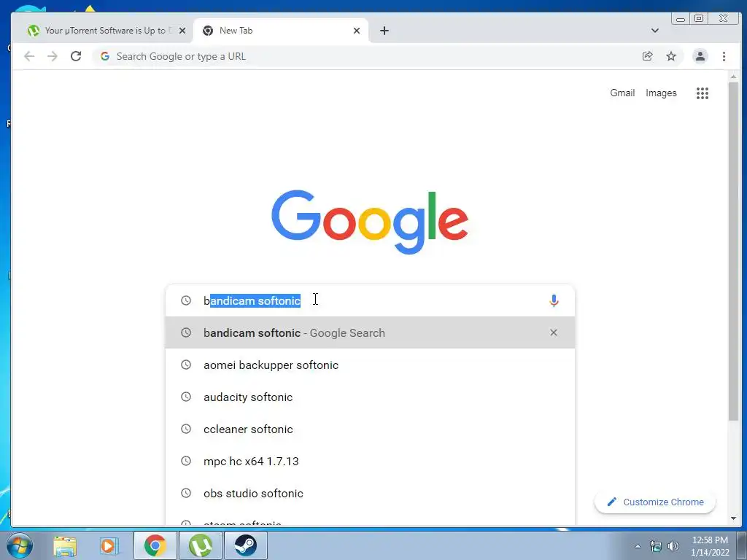The height and width of the screenshot is (560, 747).
Task: Launch Windows Media Player from taskbar
Action: tap(109, 545)
